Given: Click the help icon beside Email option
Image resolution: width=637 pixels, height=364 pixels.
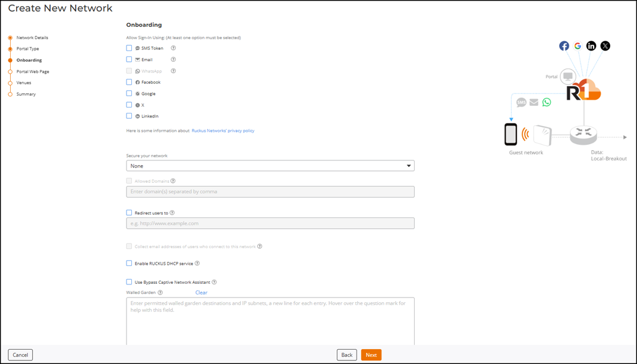Looking at the screenshot, I should coord(174,59).
